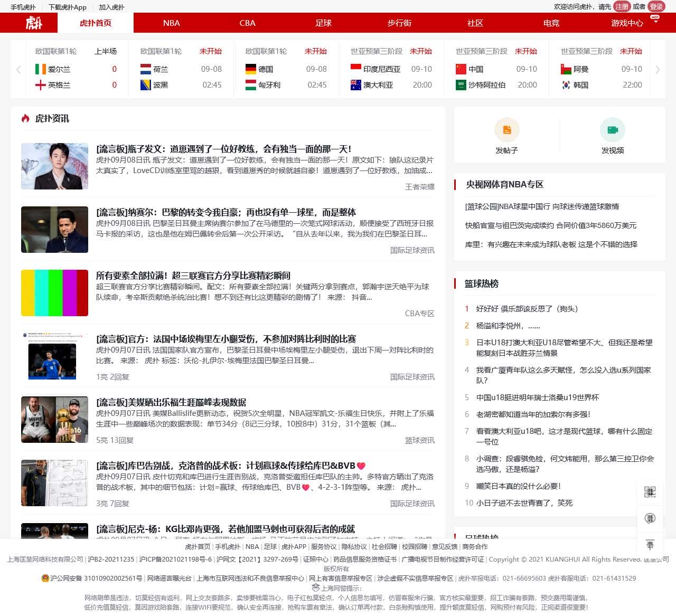Screen dimensions: 676x616
Task: Click the China flag next to 中国
Action: pyautogui.click(x=461, y=69)
